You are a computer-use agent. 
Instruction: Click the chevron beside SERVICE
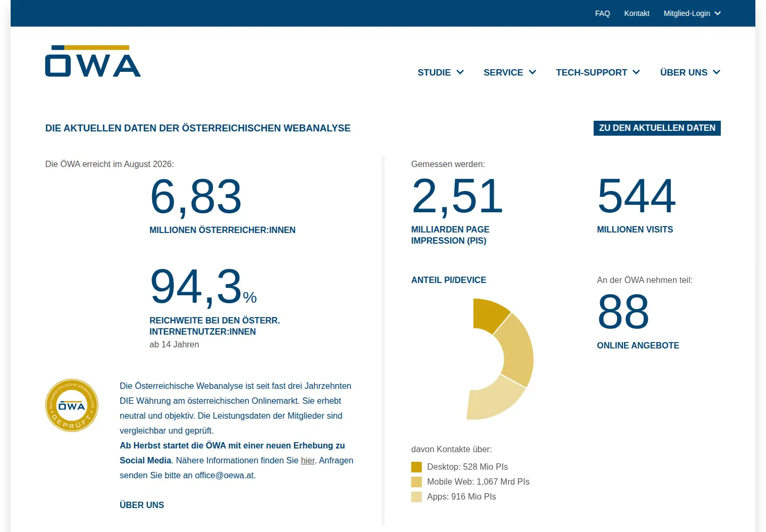(532, 72)
